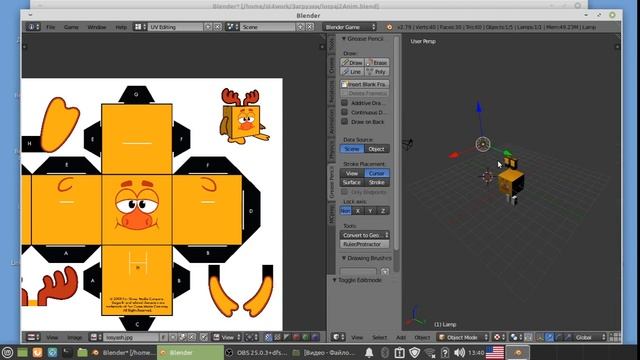Open the image editor Image menu
The width and height of the screenshot is (640, 360).
pos(75,337)
